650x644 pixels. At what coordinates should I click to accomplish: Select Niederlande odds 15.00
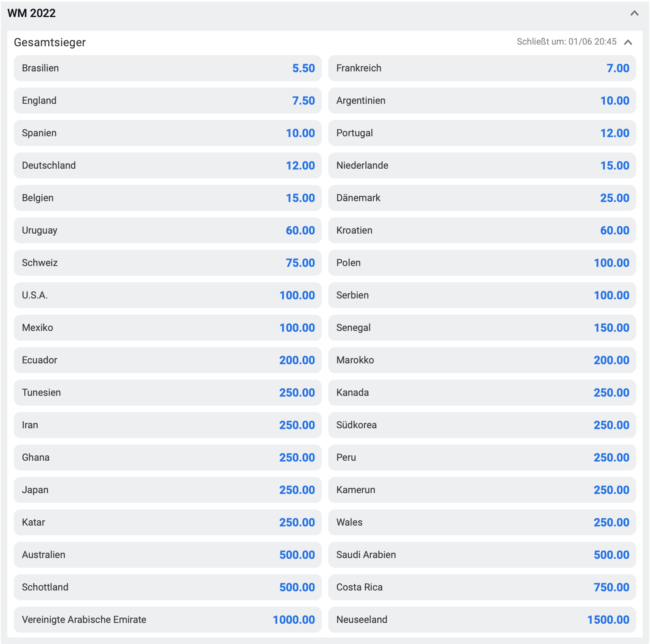(x=482, y=165)
